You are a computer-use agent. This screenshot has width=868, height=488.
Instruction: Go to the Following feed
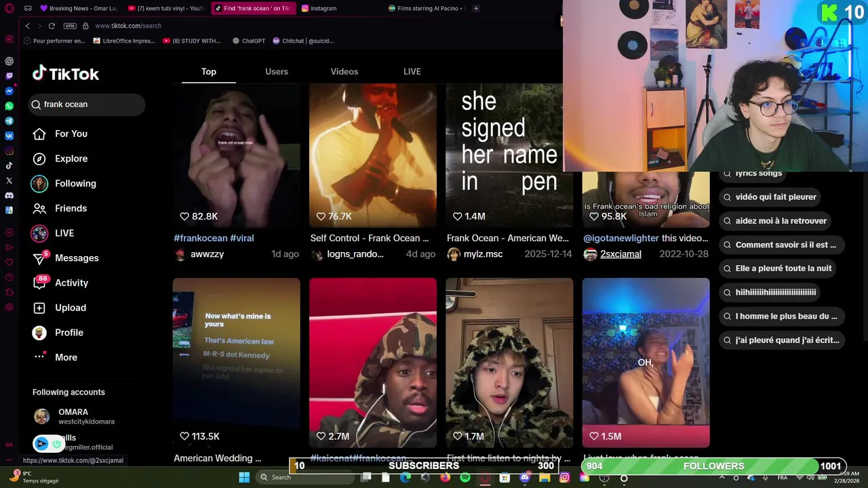point(65,183)
